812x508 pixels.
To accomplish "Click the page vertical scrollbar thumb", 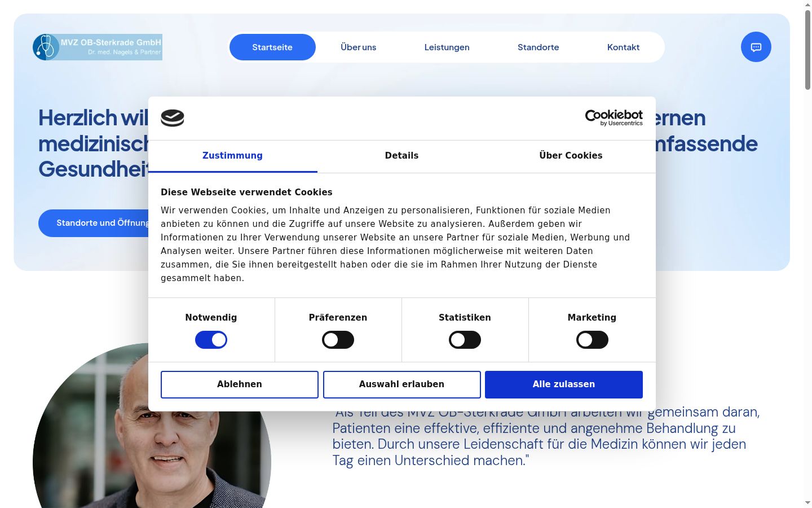I will tap(807, 50).
